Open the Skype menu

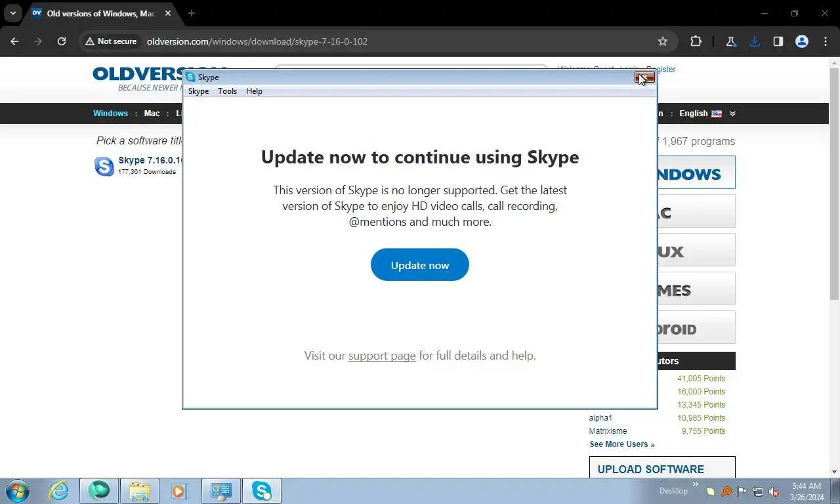[x=198, y=91]
